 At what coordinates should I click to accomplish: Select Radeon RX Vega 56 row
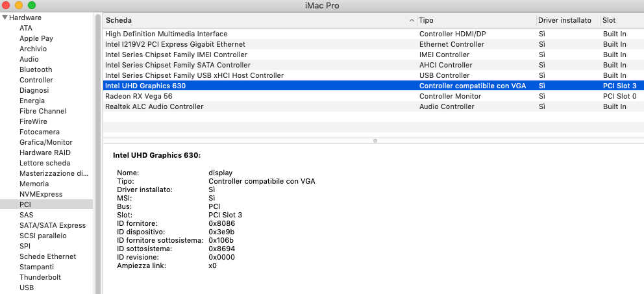click(x=373, y=96)
